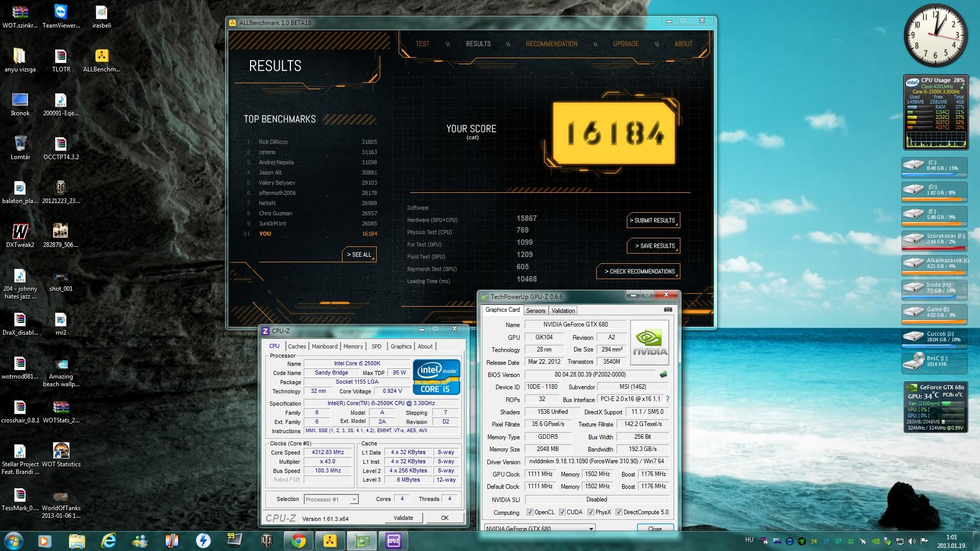Select the WOT Statistics desktop icon
This screenshot has height=551, width=980.
point(61,455)
